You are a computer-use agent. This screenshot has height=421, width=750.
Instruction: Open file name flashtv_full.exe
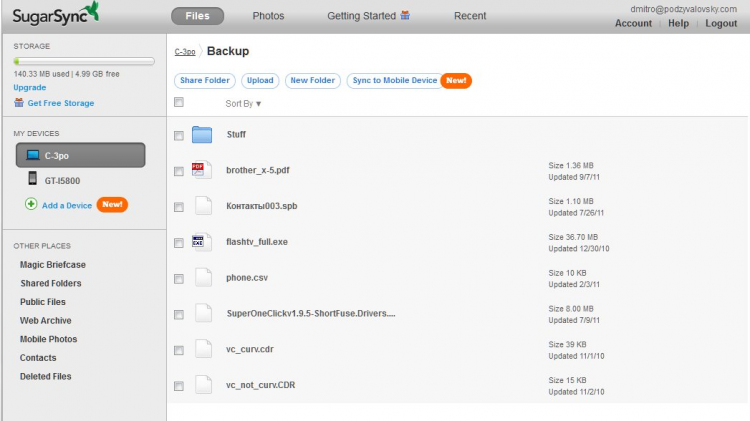257,242
